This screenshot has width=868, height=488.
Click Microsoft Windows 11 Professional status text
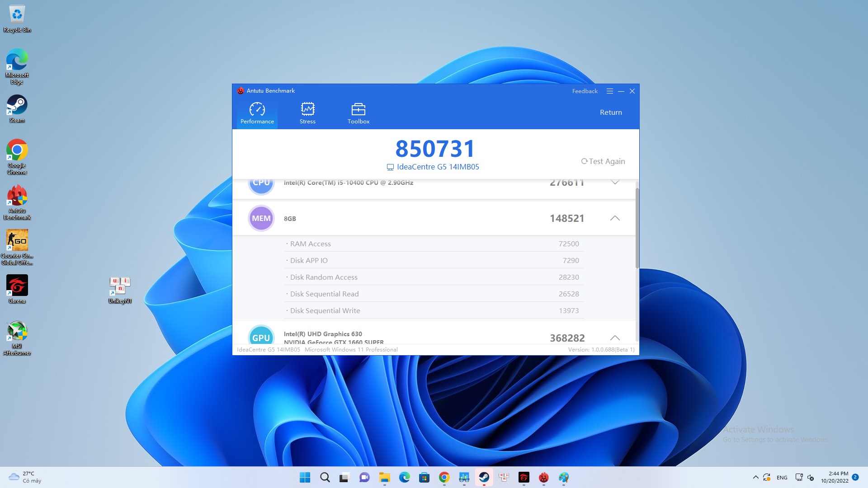351,350
